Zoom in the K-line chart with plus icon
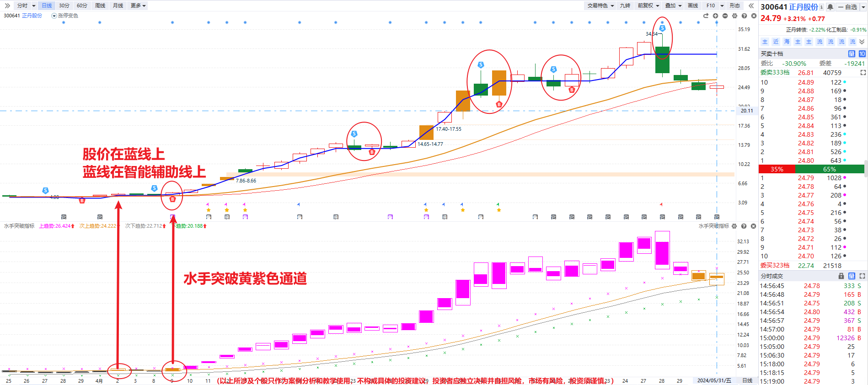The height and width of the screenshot is (385, 868). click(x=715, y=16)
